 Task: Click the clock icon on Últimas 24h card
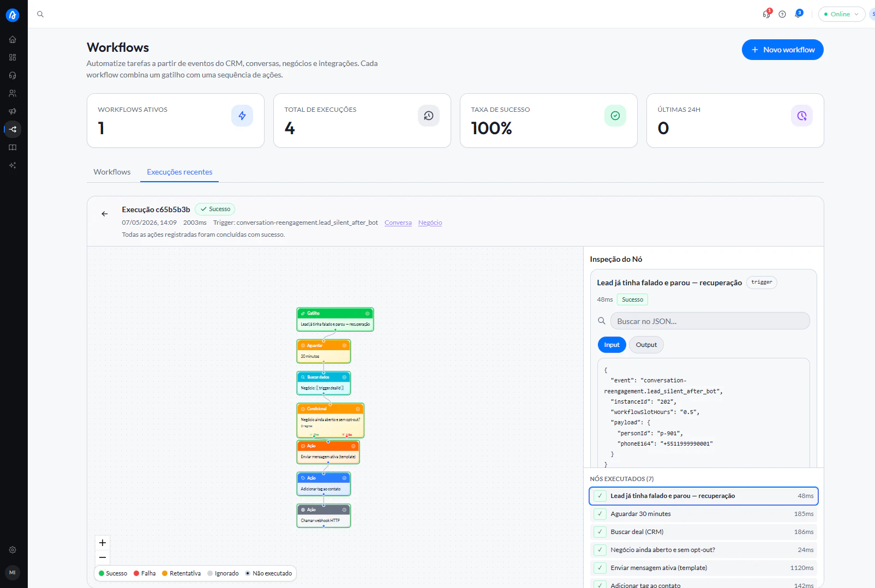[x=802, y=116]
